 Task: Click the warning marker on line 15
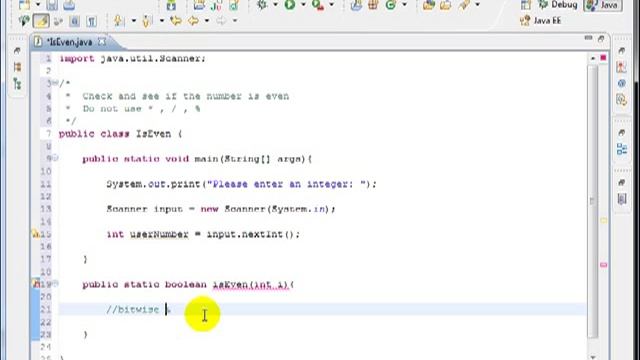click(36, 234)
